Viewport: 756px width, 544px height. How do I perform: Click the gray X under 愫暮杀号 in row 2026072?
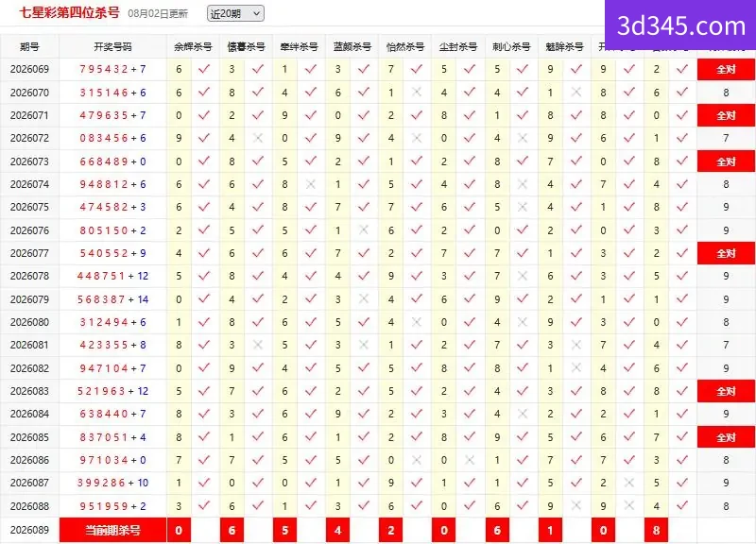pyautogui.click(x=258, y=138)
